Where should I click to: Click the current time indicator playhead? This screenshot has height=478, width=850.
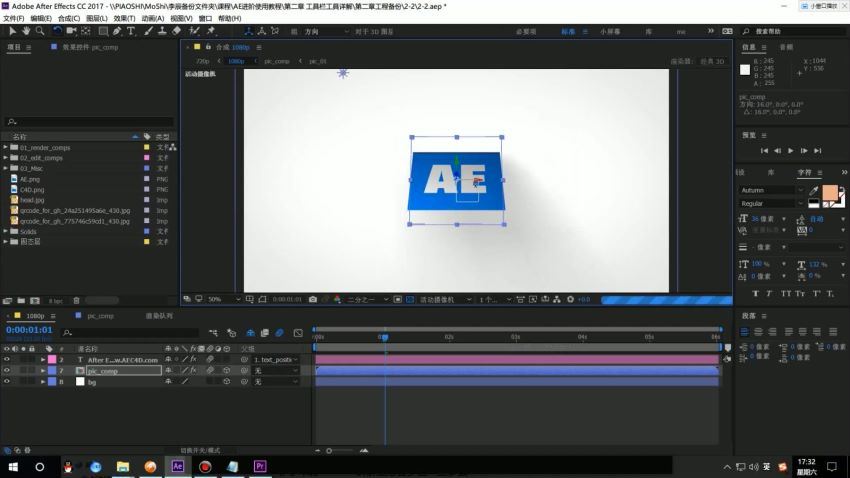[384, 337]
